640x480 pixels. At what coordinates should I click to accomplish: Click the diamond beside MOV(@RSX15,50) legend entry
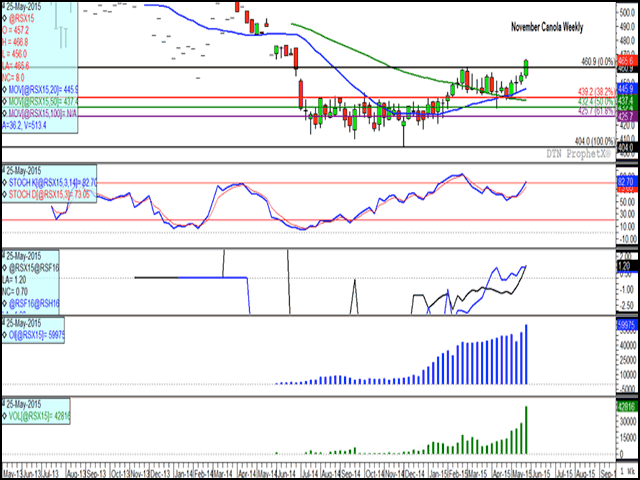click(4, 100)
